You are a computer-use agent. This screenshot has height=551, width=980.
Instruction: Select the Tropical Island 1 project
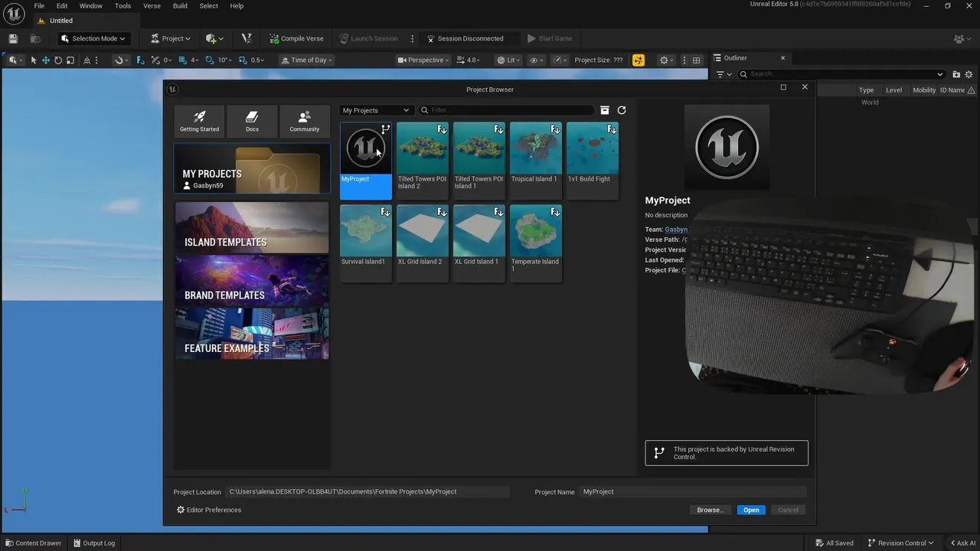[x=535, y=160]
